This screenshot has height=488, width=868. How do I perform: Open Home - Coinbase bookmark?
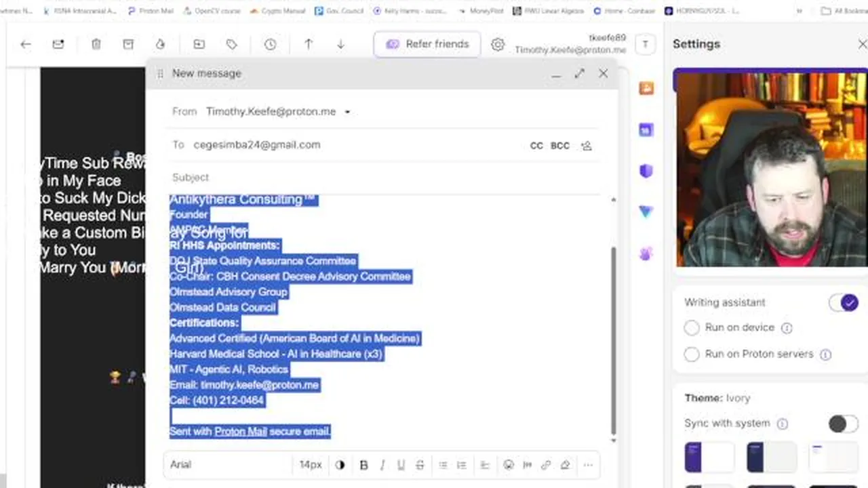click(x=624, y=11)
